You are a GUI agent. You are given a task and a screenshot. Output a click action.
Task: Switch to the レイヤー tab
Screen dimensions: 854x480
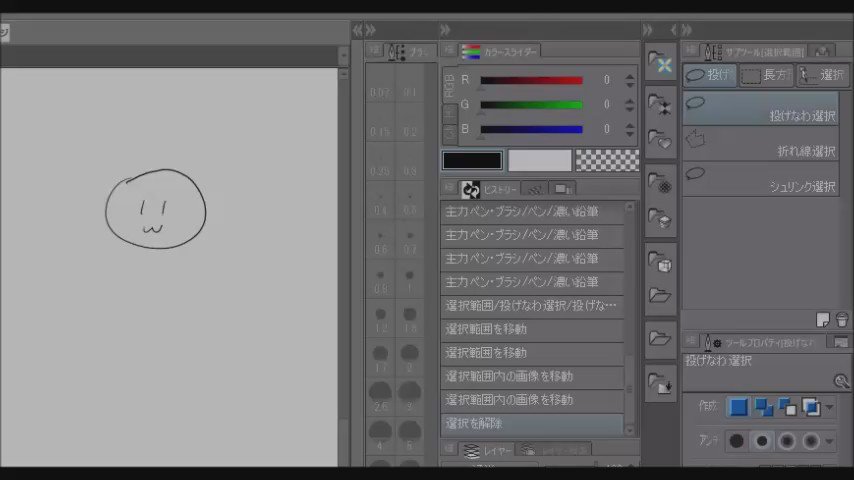(486, 450)
